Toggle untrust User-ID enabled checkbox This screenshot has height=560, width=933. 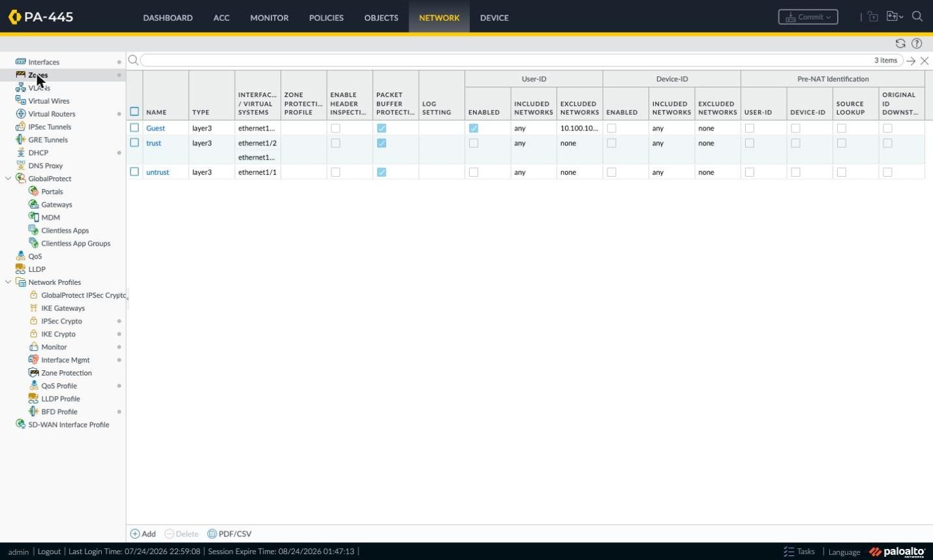pyautogui.click(x=474, y=172)
